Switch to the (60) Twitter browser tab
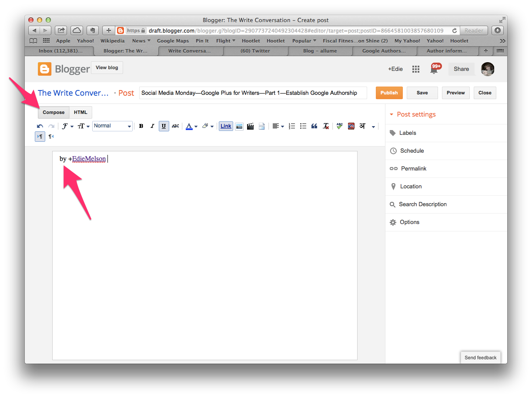Screen dimensions: 532x398 [255, 51]
